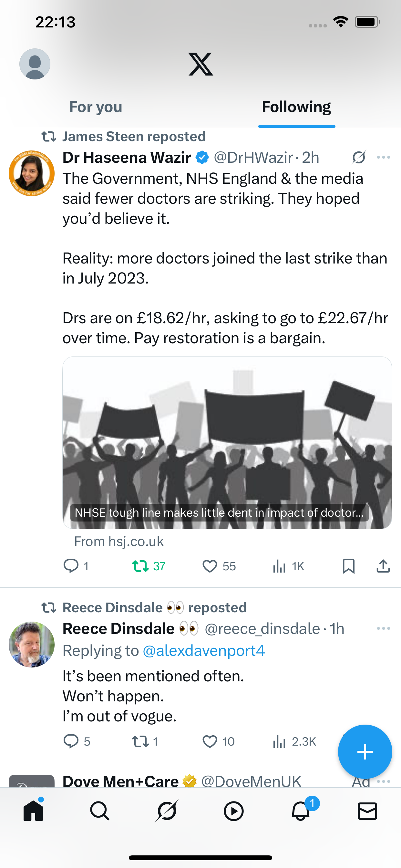401x868 pixels.
Task: Open the @alexdavenport4 mention link
Action: pyautogui.click(x=204, y=650)
